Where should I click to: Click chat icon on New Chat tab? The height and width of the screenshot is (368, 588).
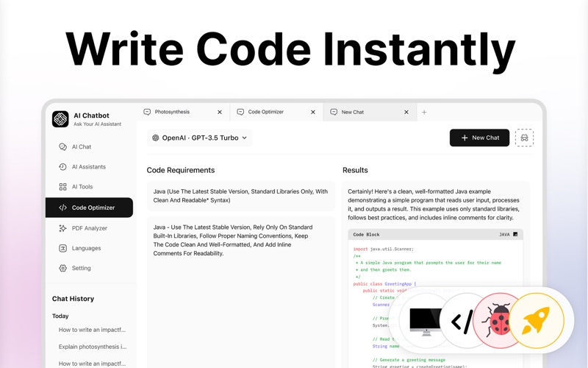tap(334, 112)
